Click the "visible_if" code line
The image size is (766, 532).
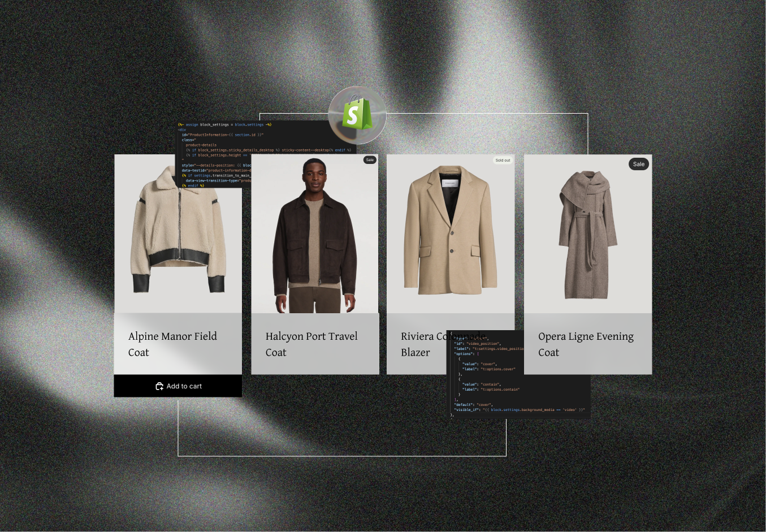pos(519,410)
